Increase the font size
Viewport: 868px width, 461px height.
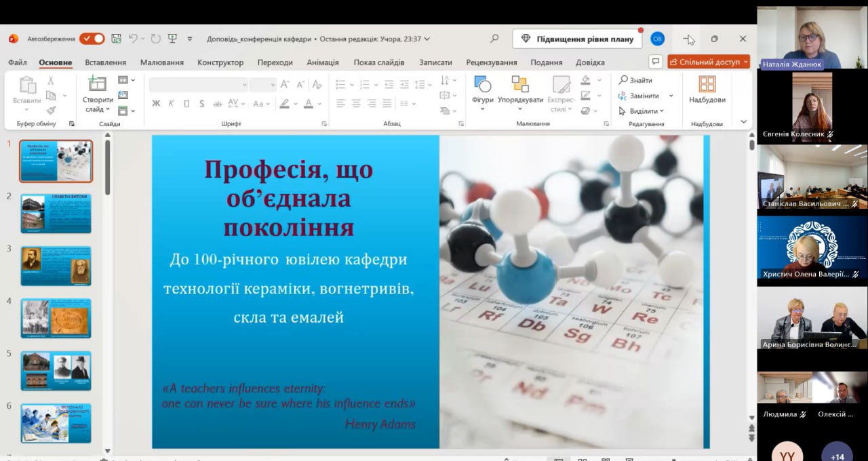pyautogui.click(x=285, y=85)
